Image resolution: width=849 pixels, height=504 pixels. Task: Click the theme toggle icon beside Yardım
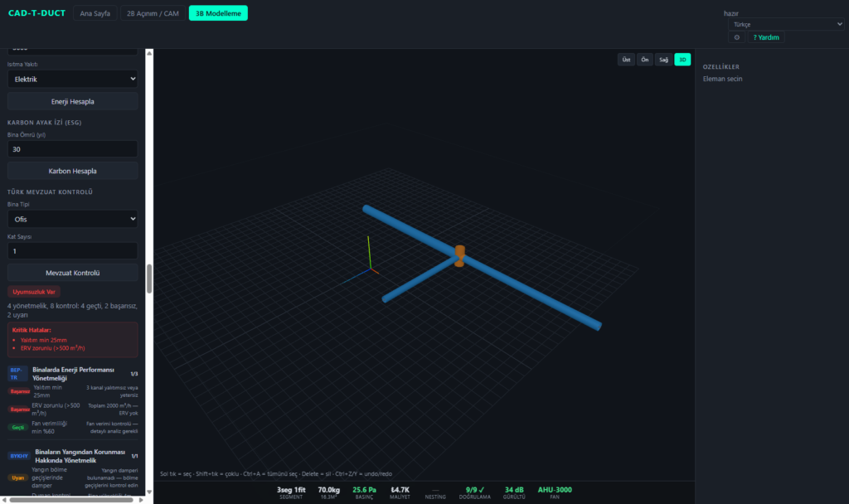[736, 37]
